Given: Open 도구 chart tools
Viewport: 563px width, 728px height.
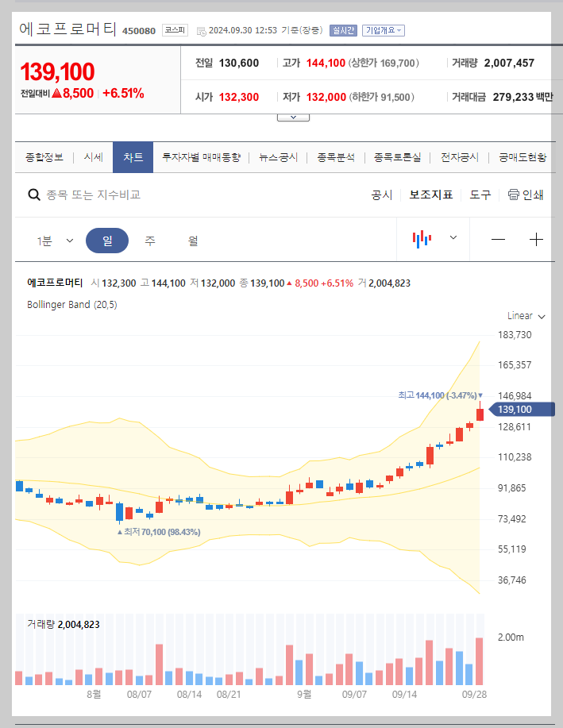Looking at the screenshot, I should pyautogui.click(x=480, y=195).
